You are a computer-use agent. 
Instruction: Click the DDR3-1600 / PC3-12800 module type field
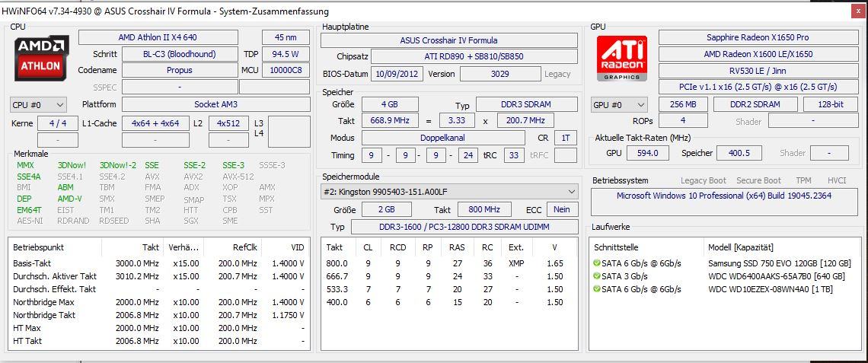pos(464,227)
